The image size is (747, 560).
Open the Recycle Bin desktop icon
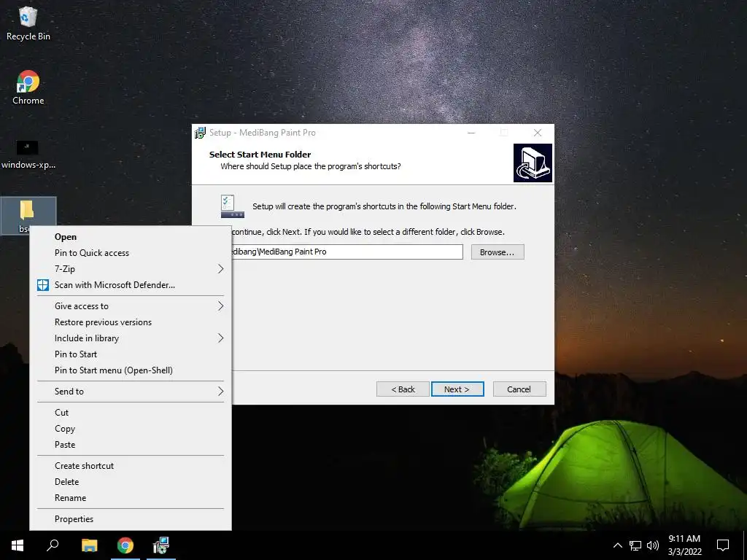tap(28, 24)
